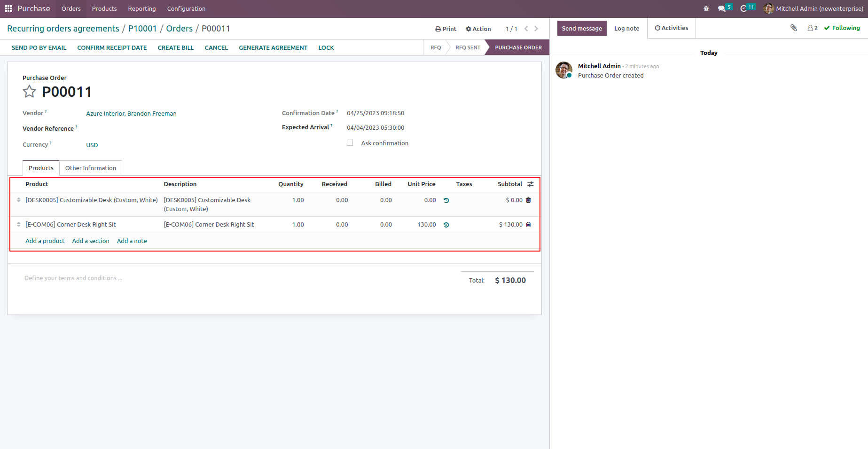Click history icon on Corner Desk Right Sit row
Viewport: 868px width, 449px height.
point(446,225)
